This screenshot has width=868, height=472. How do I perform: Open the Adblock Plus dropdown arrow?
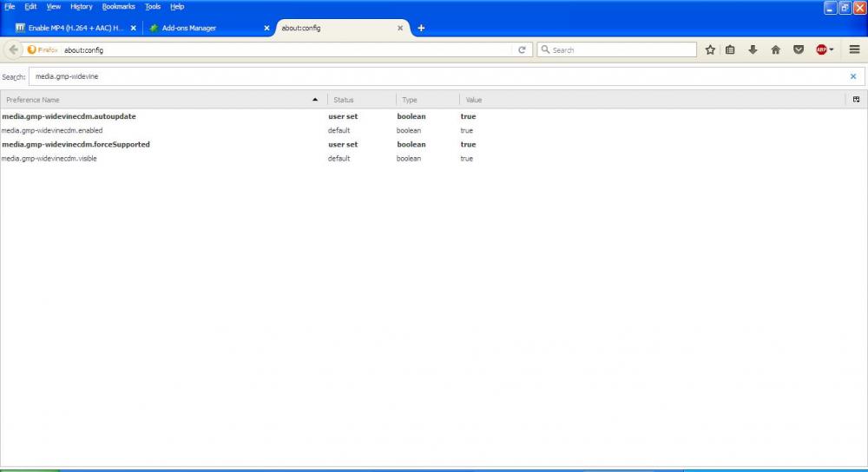(x=832, y=49)
